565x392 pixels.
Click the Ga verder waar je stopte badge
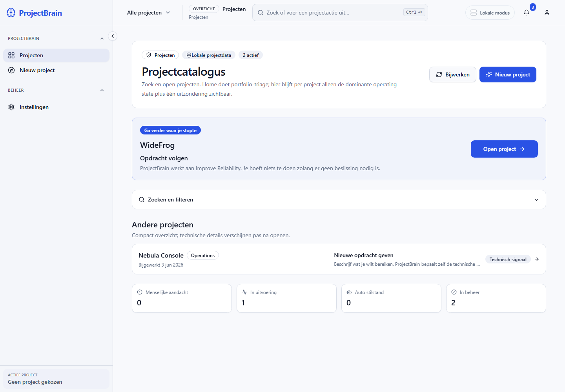(x=170, y=130)
